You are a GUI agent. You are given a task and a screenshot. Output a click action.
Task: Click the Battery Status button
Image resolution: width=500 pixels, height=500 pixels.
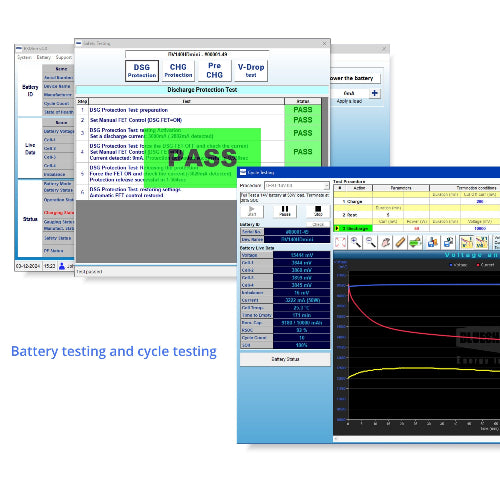point(285,359)
